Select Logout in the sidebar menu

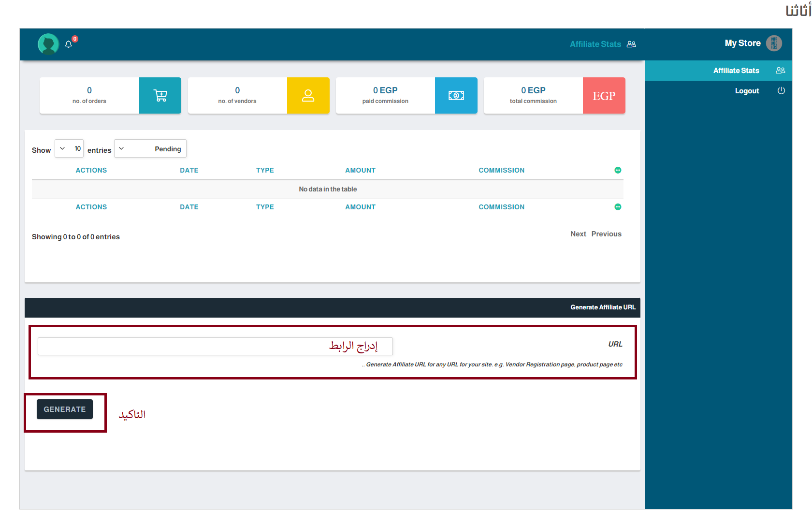[747, 91]
